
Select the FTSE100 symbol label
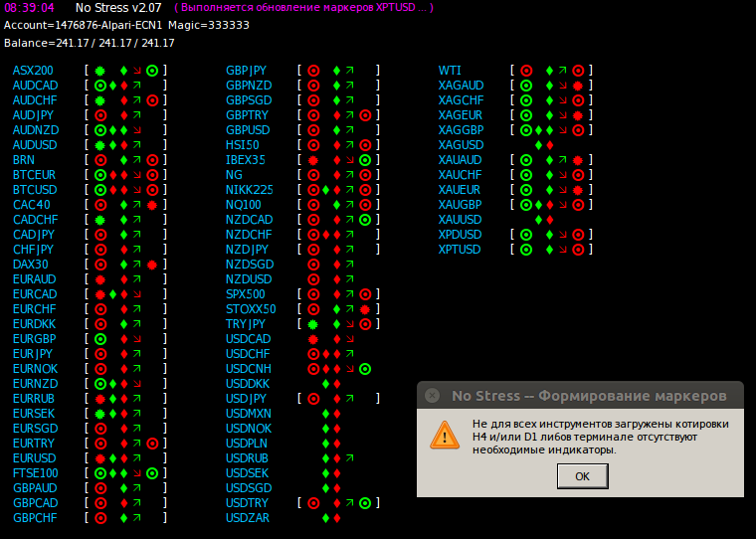[x=35, y=473]
